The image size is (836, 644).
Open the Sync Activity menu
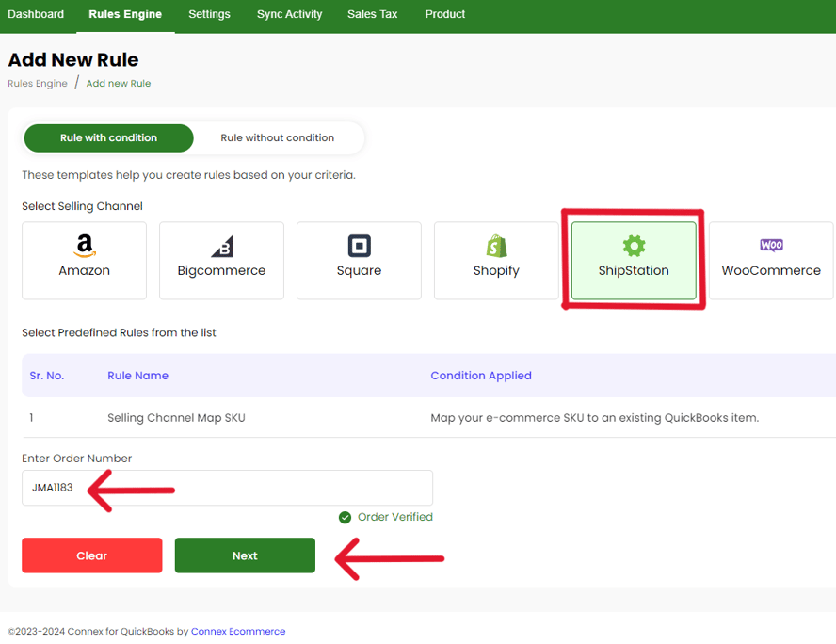point(289,14)
